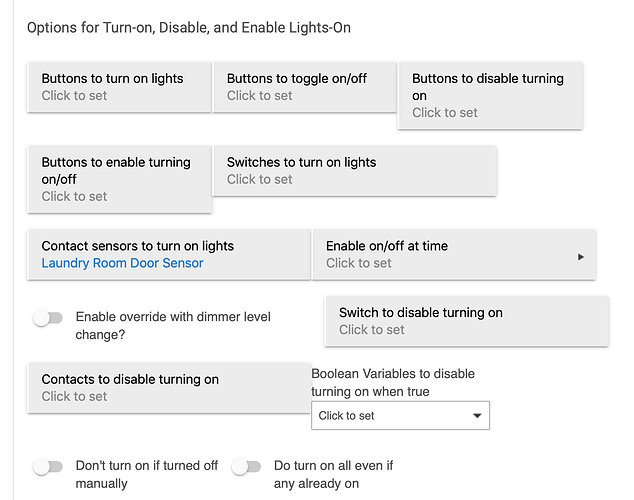Click the Contact sensors to turn on lights title
This screenshot has height=500, width=634.
tap(138, 246)
